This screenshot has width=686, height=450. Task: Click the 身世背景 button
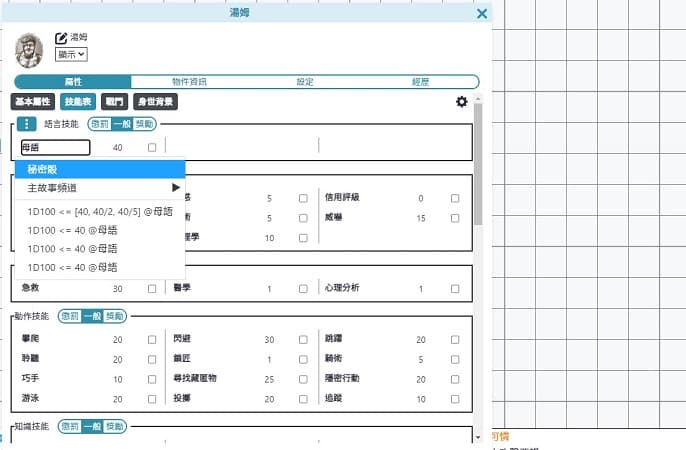(x=156, y=101)
